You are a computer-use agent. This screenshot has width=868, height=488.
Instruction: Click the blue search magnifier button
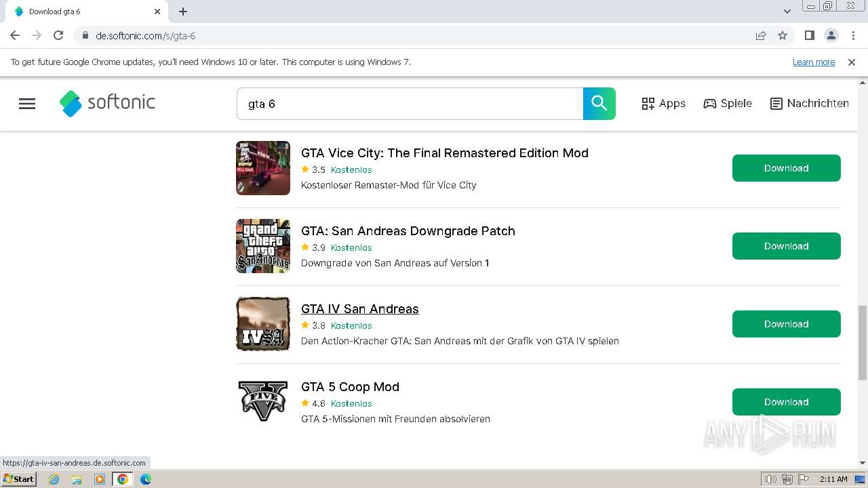click(599, 104)
